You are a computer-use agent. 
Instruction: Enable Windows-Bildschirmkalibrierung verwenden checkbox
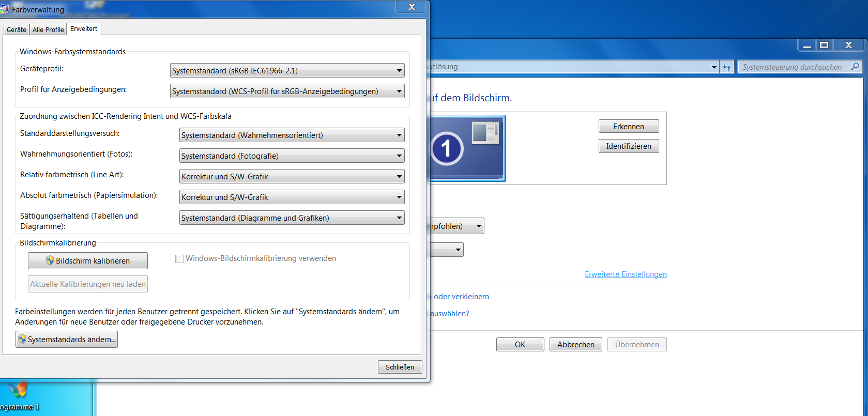pyautogui.click(x=179, y=259)
